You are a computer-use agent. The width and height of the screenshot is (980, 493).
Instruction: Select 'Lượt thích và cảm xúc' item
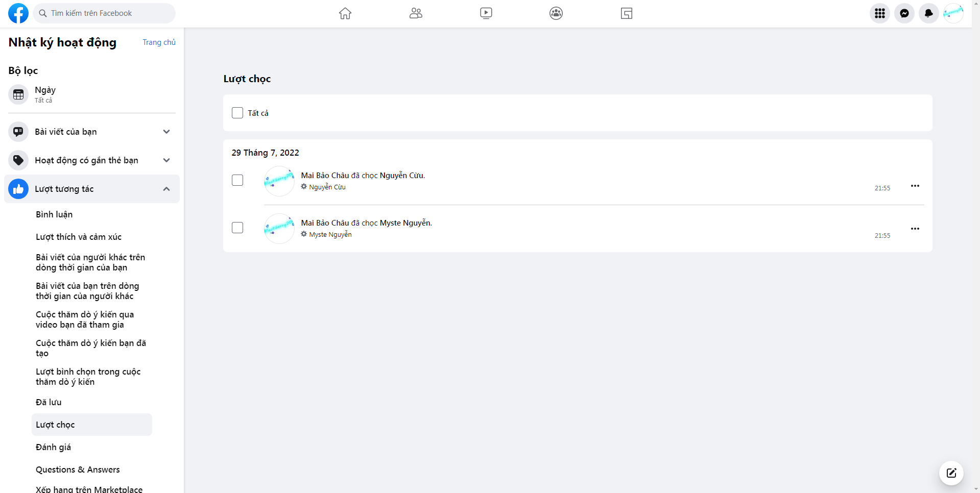79,237
